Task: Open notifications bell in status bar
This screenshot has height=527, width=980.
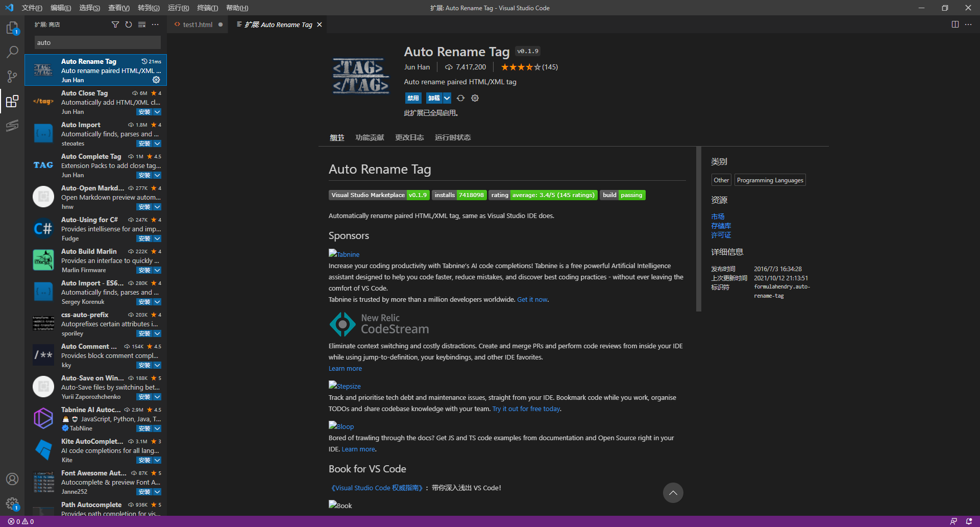Action: (x=969, y=521)
